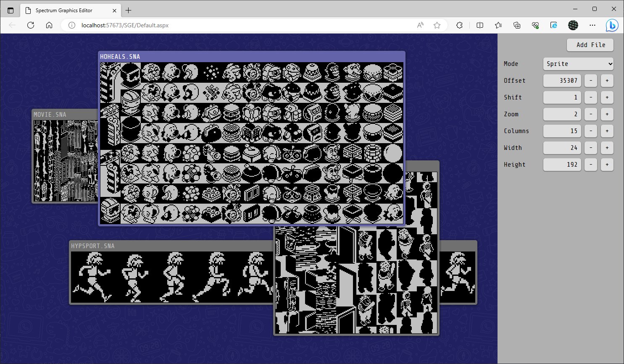Increase Columns with the plus button

(x=607, y=131)
